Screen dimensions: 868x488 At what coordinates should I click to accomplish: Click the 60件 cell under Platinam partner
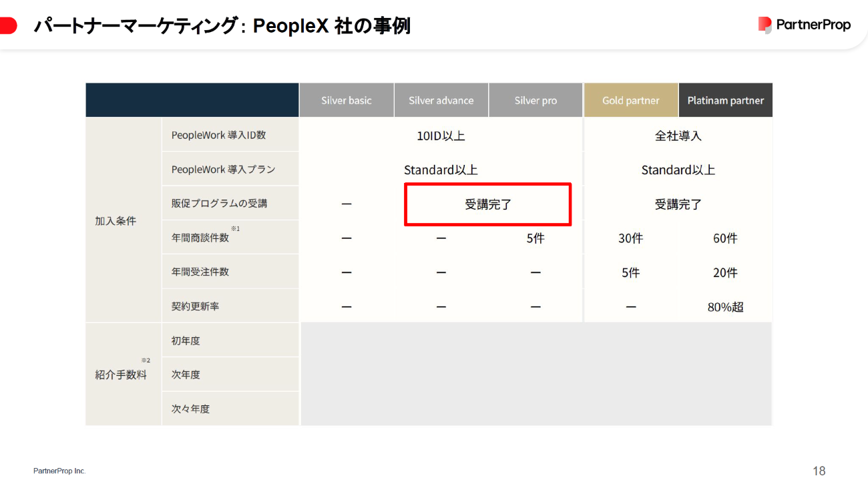(725, 238)
